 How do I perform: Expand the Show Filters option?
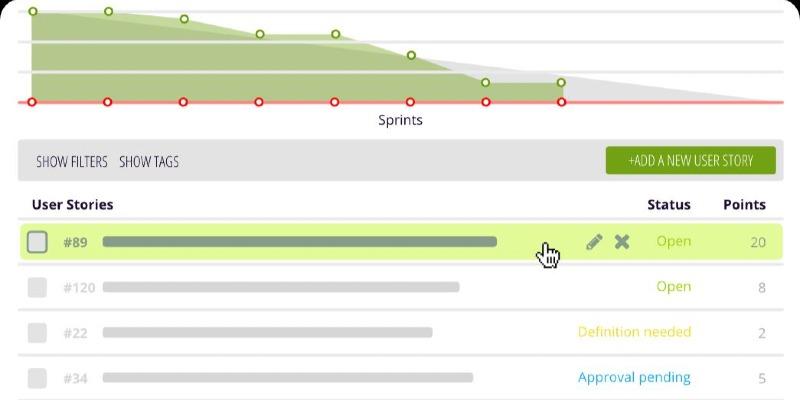click(x=72, y=161)
